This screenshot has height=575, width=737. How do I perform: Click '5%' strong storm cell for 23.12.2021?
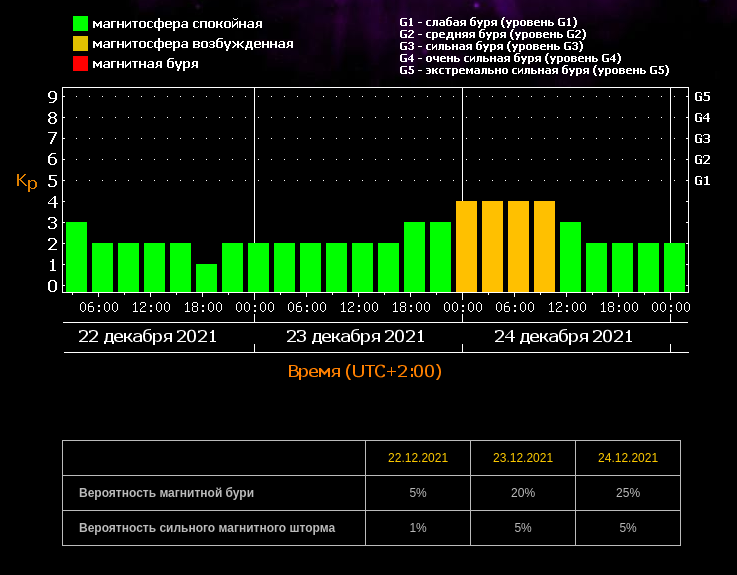pyautogui.click(x=523, y=528)
